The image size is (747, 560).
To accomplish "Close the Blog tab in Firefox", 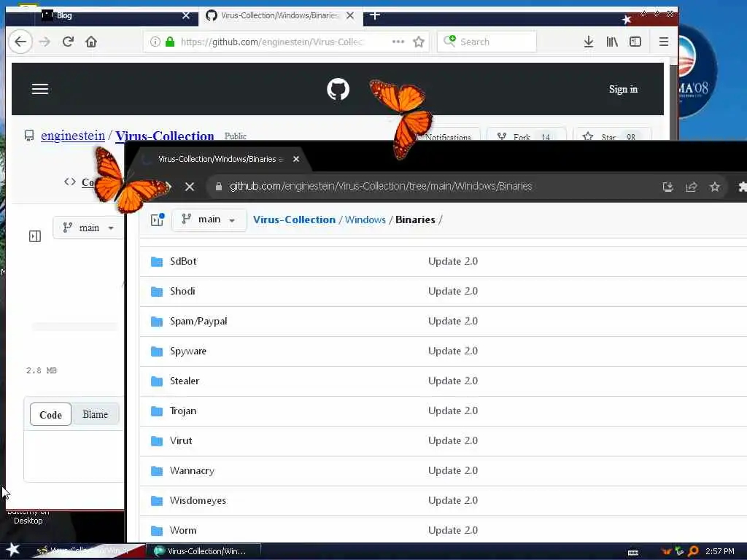I will click(x=186, y=16).
